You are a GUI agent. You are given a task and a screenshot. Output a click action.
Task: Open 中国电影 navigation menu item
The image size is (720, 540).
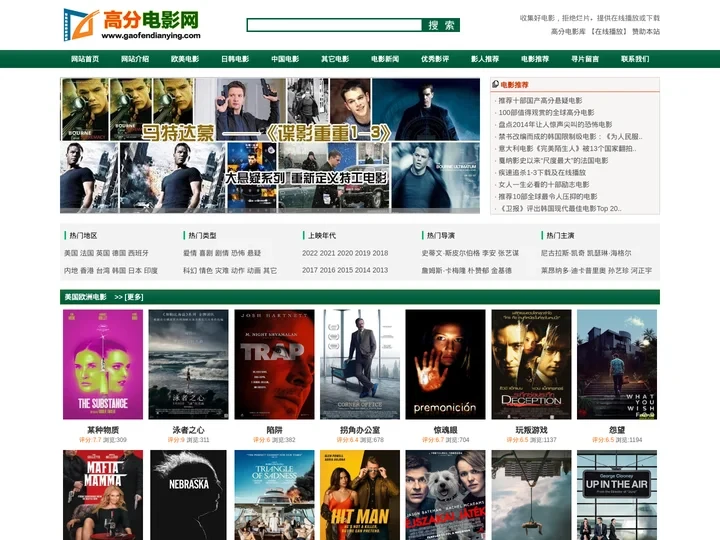click(x=285, y=59)
